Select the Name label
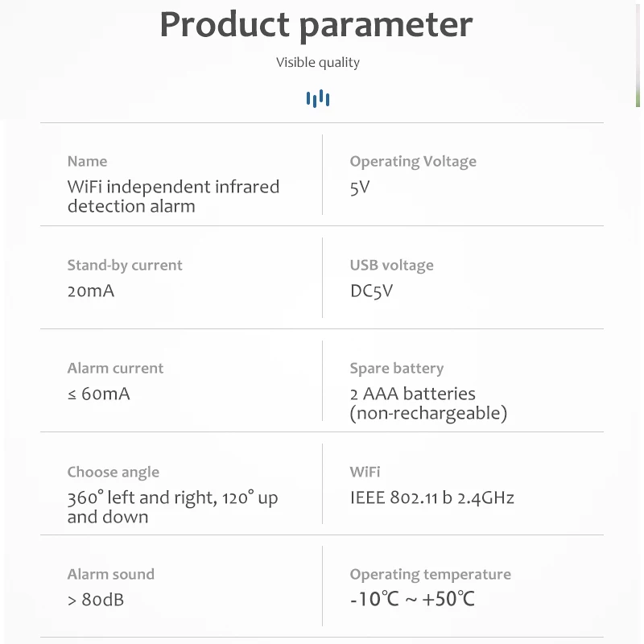Screen dimensions: 644x644 [x=87, y=162]
